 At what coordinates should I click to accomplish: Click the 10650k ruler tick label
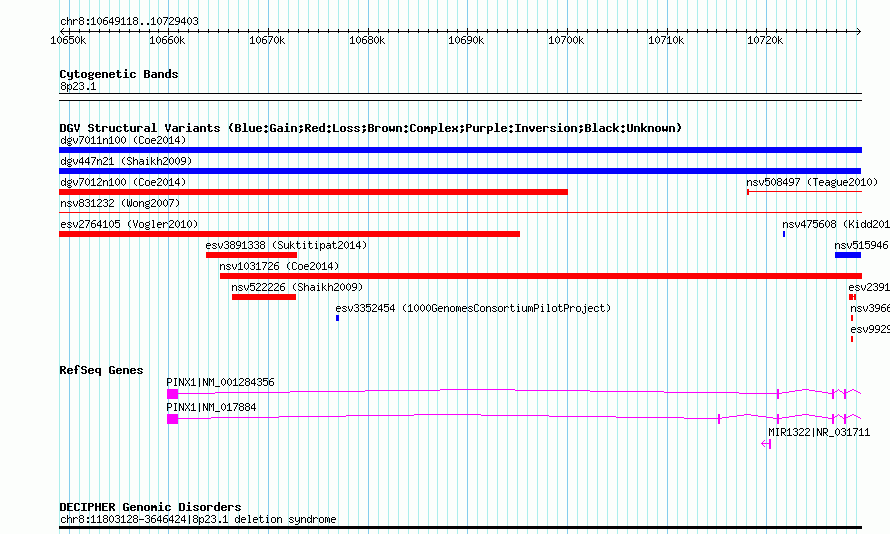tap(68, 40)
